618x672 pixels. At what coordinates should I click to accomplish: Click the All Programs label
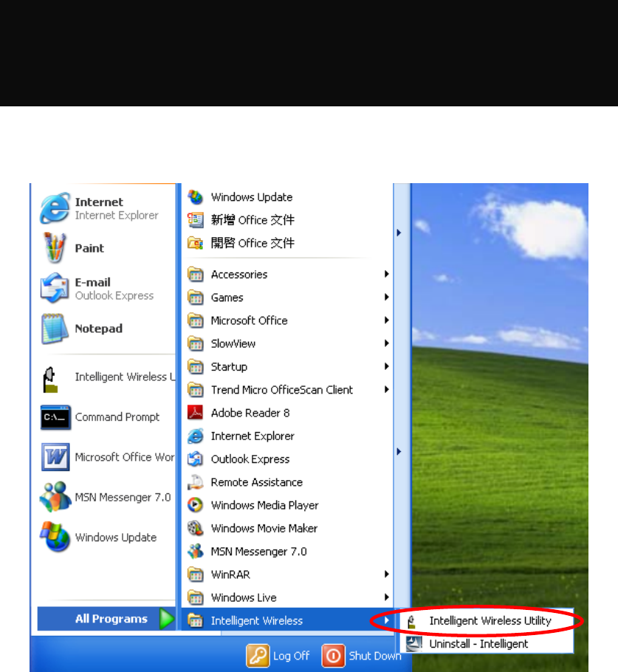coord(111,619)
